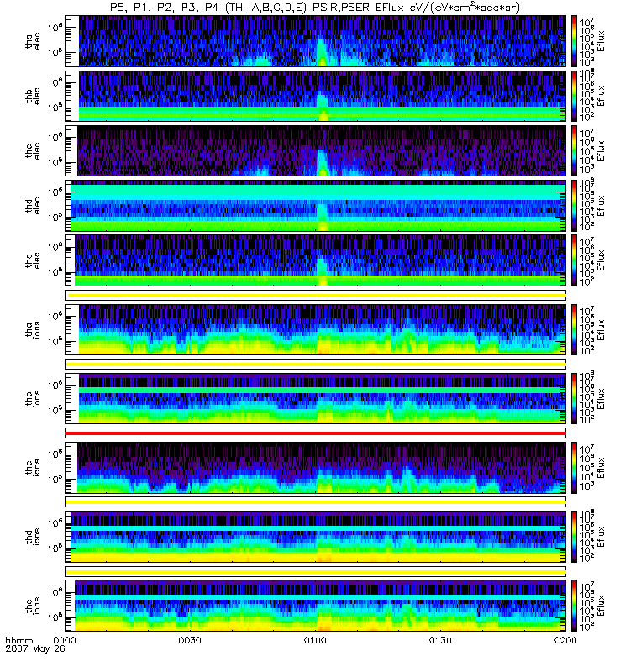Click the Eflux label of the ions colorbar

coord(601,606)
